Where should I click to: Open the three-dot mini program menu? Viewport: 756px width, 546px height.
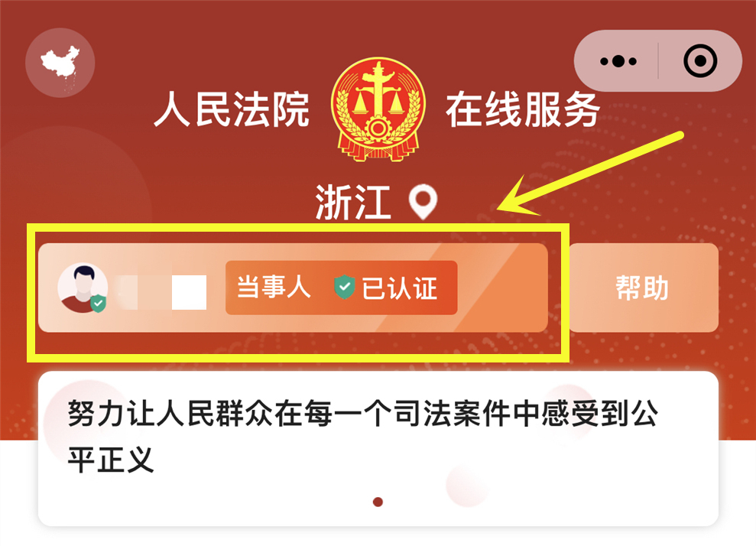[618, 61]
